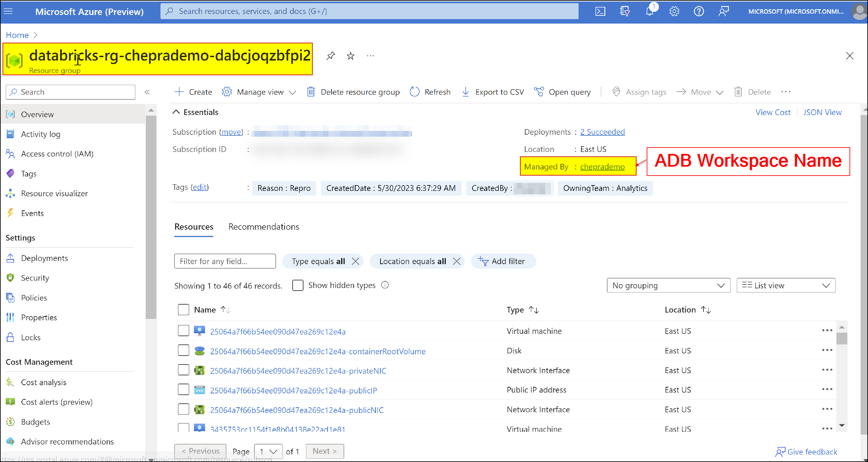Open Resource visualizer
868x462 pixels.
coord(54,194)
